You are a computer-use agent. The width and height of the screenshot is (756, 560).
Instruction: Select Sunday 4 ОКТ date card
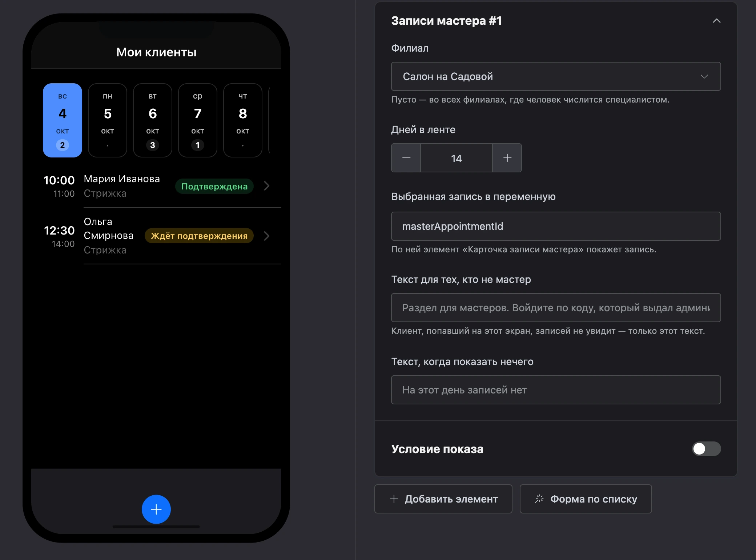pyautogui.click(x=63, y=120)
